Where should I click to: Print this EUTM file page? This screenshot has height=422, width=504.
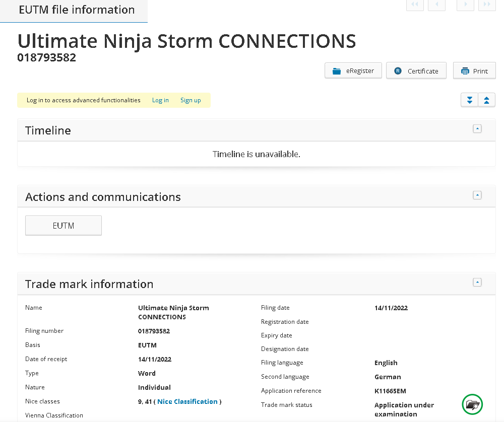tap(474, 71)
